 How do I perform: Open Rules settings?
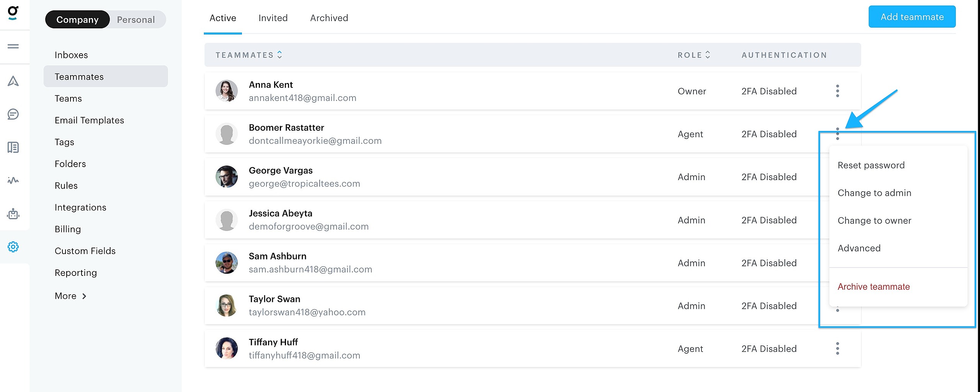(106, 185)
